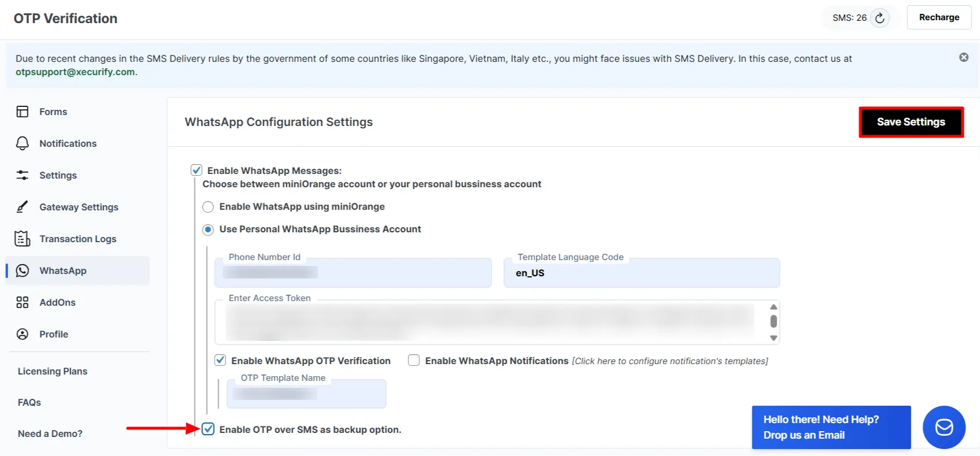Click the Forms layout icon in sidebar
The image size is (980, 456).
tap(23, 112)
